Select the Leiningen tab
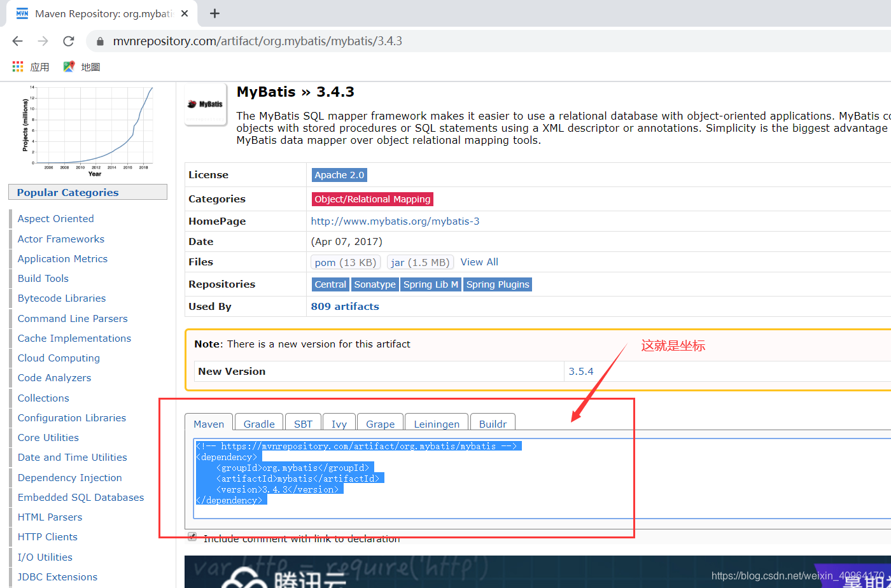891x588 pixels. point(437,424)
